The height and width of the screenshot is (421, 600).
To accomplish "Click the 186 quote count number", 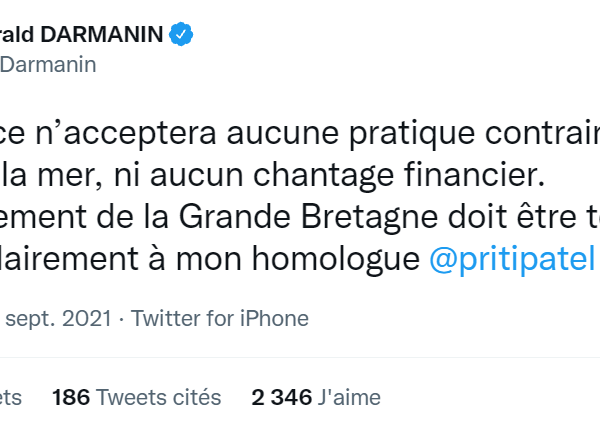I will tap(70, 397).
